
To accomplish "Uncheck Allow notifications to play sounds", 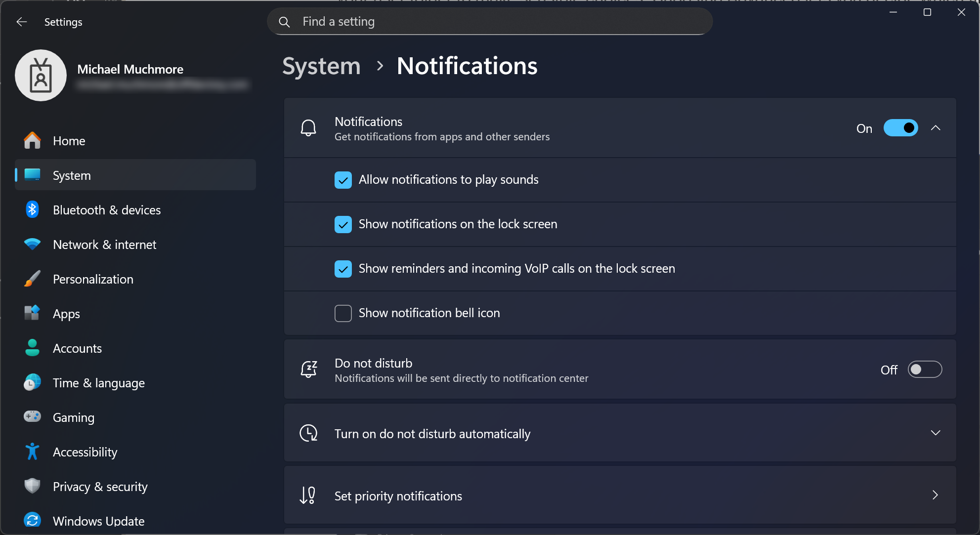I will click(343, 179).
